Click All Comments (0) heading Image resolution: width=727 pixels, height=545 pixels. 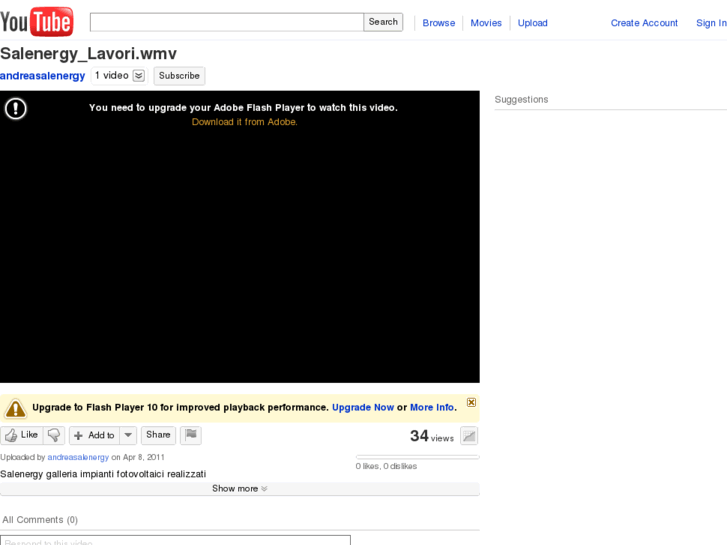[x=40, y=519]
